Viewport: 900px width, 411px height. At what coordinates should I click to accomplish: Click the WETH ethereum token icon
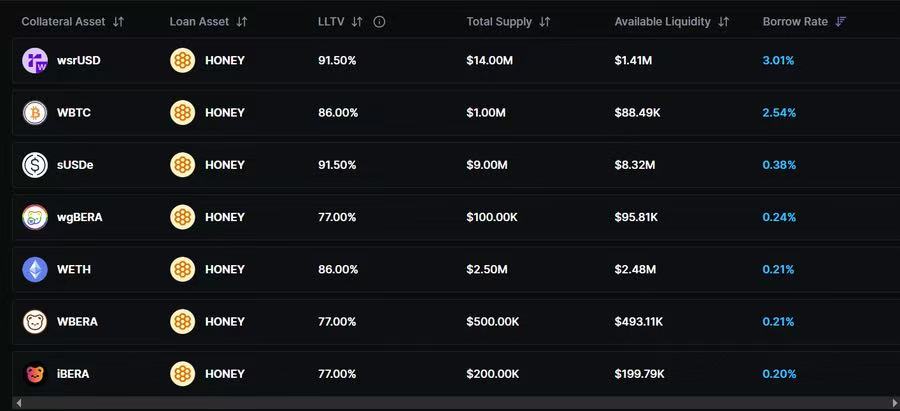(x=35, y=269)
